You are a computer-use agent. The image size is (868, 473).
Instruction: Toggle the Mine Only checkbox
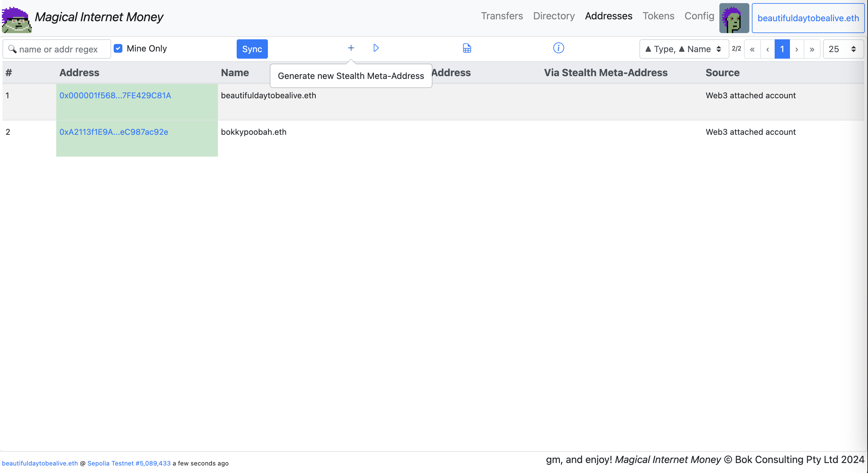(118, 48)
